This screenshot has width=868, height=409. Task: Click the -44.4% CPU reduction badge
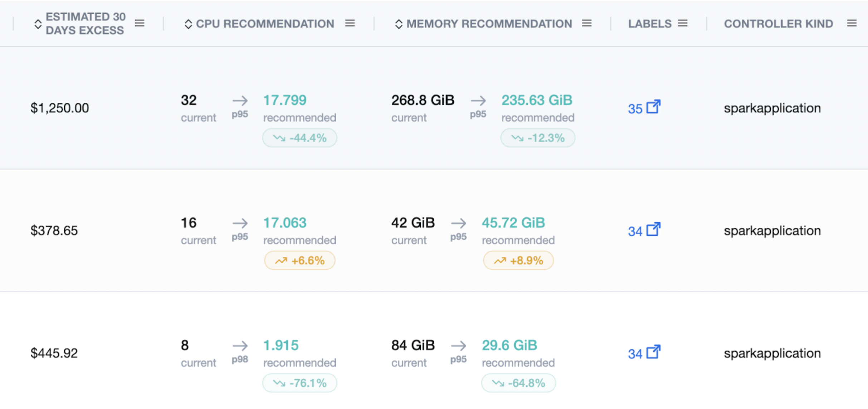(300, 138)
